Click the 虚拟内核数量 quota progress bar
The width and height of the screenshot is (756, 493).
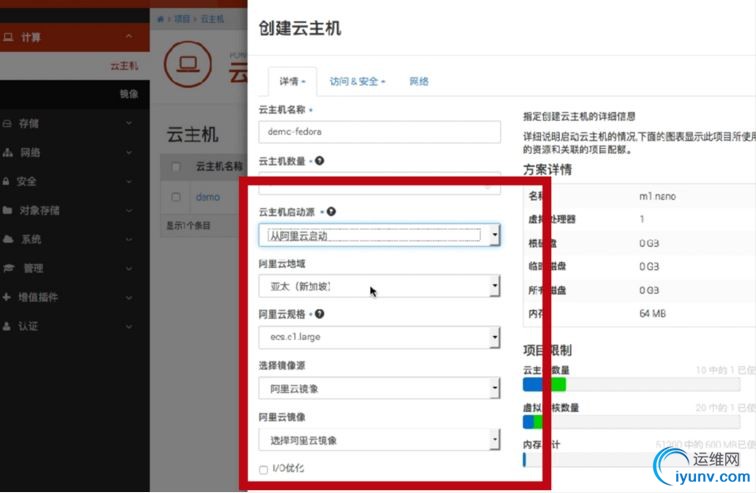pos(631,422)
